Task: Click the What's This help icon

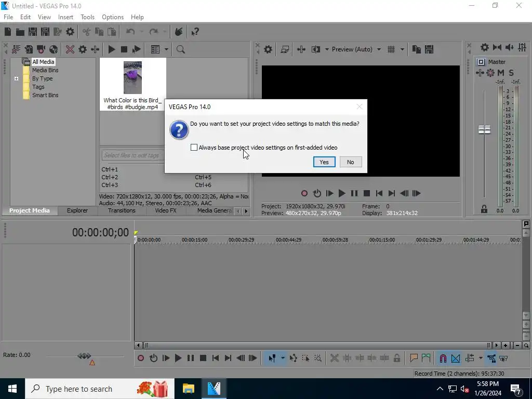Action: pyautogui.click(x=195, y=32)
